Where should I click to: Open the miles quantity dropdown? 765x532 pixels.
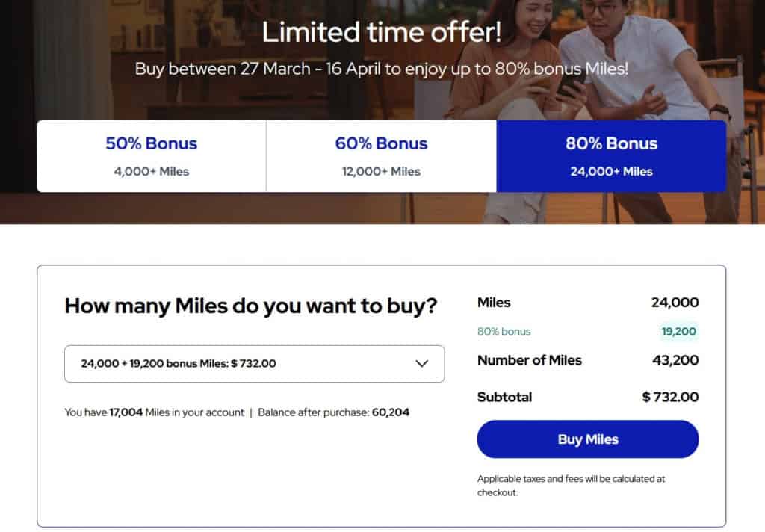click(254, 364)
